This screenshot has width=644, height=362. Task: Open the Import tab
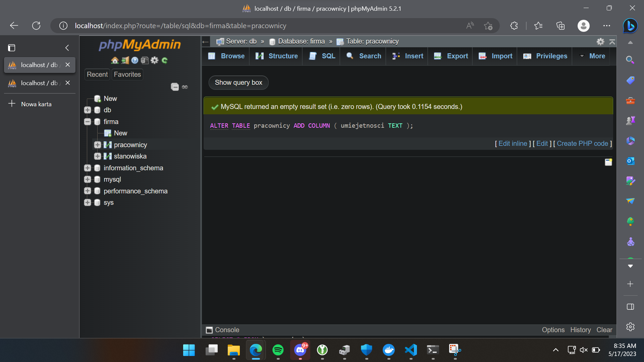495,56
